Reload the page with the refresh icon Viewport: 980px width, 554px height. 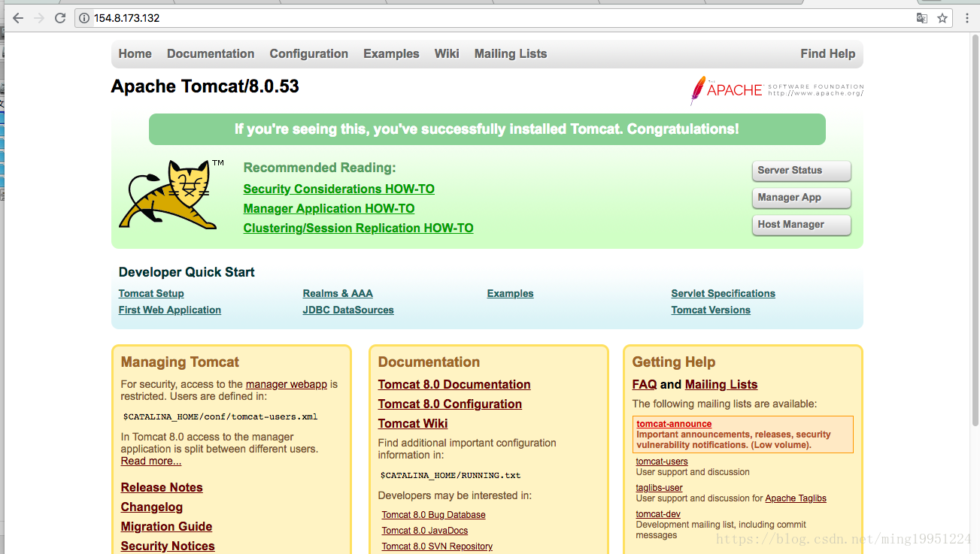(x=60, y=18)
